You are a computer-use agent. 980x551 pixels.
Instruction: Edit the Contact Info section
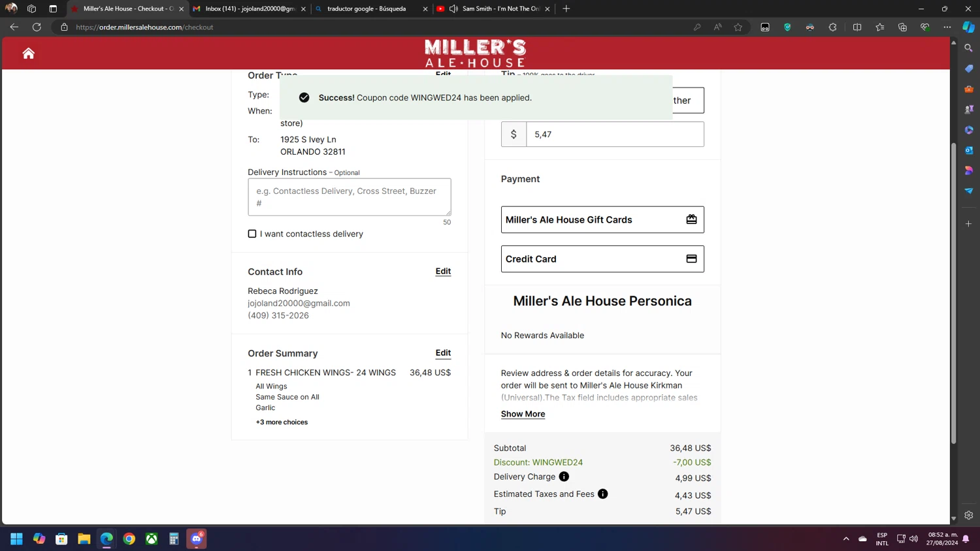pos(443,272)
